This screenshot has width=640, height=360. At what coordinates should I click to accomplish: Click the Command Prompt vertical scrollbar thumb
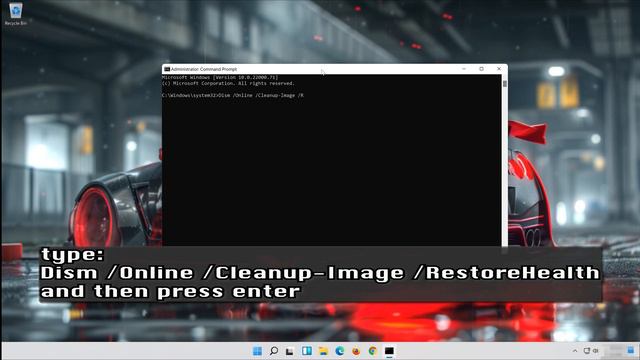(505, 84)
